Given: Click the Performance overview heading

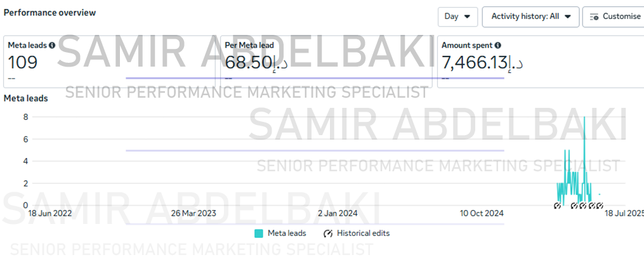Looking at the screenshot, I should pos(49,13).
